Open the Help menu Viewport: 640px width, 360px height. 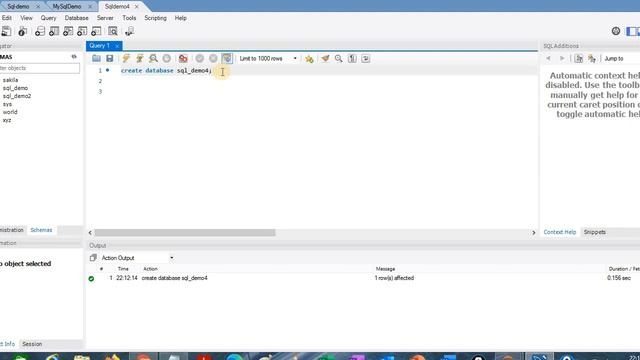pyautogui.click(x=180, y=18)
